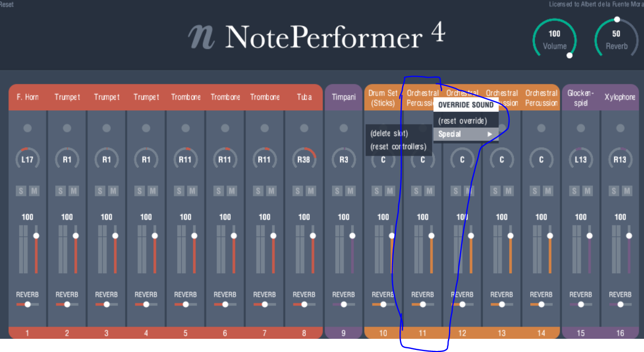Click channel number 9 at the bottom
This screenshot has width=644, height=352.
344,333
